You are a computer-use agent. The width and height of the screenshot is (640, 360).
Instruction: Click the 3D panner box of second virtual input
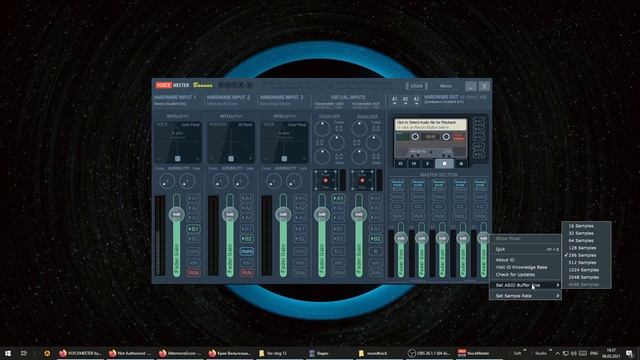click(x=362, y=180)
